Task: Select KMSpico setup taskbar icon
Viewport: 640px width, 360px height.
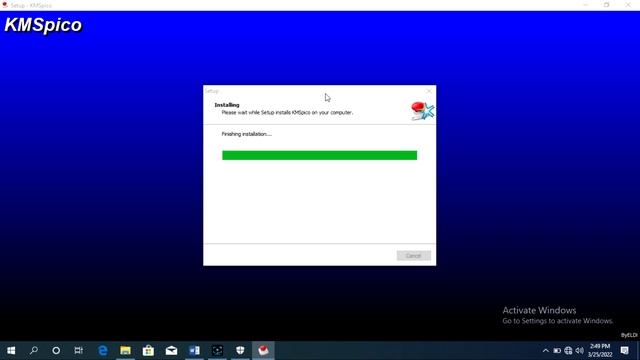Action: click(263, 350)
